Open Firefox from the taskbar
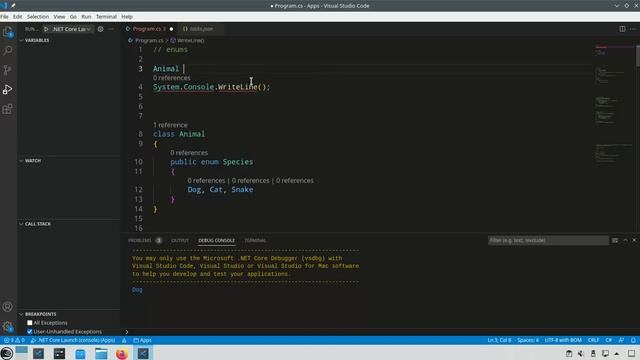This screenshot has width=640, height=360. tap(122, 353)
